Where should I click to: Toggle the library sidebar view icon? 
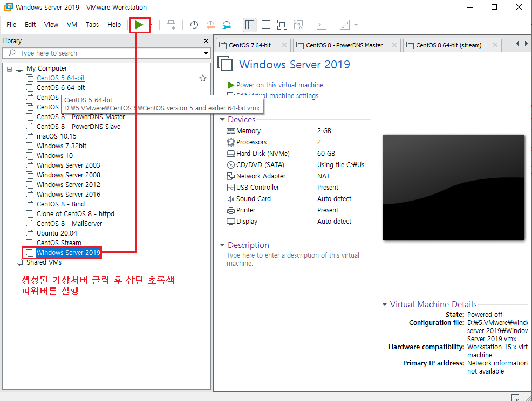pos(250,25)
